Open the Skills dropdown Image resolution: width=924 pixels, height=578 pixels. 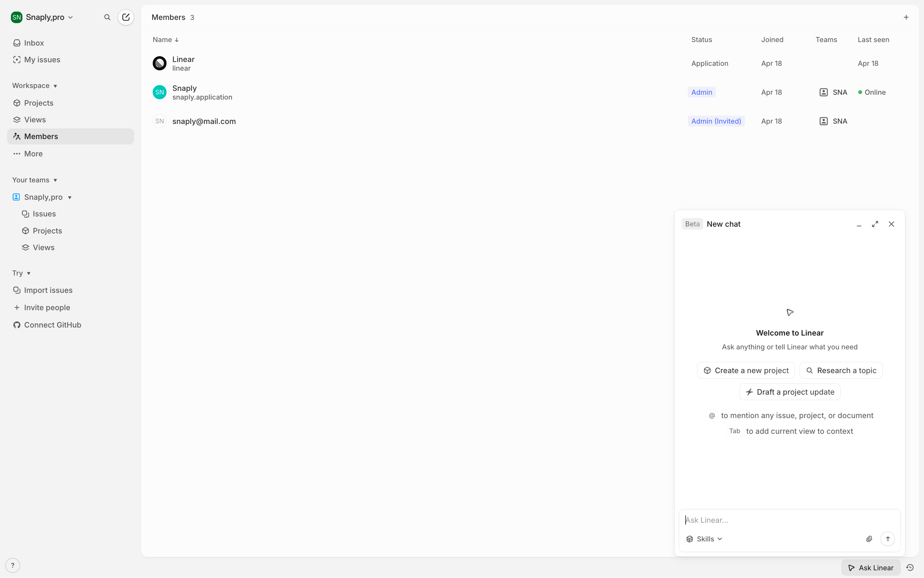[x=705, y=539]
